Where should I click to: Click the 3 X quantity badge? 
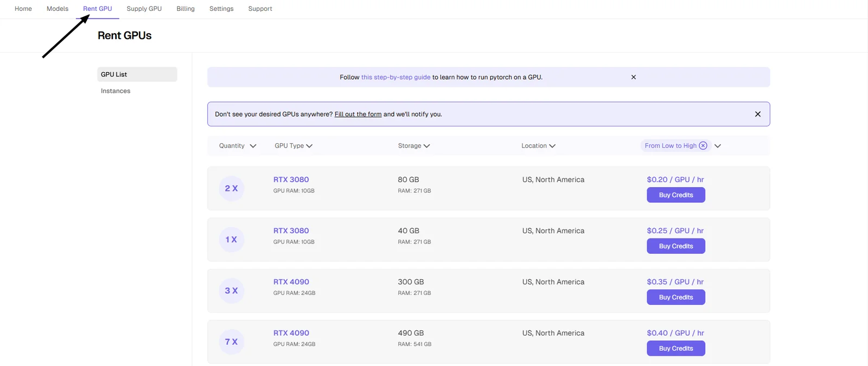pyautogui.click(x=232, y=291)
